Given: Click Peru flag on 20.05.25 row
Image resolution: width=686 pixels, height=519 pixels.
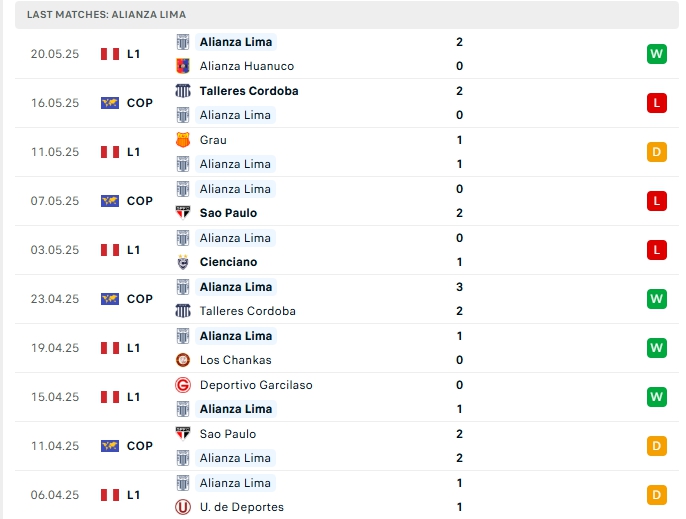Looking at the screenshot, I should [x=110, y=54].
